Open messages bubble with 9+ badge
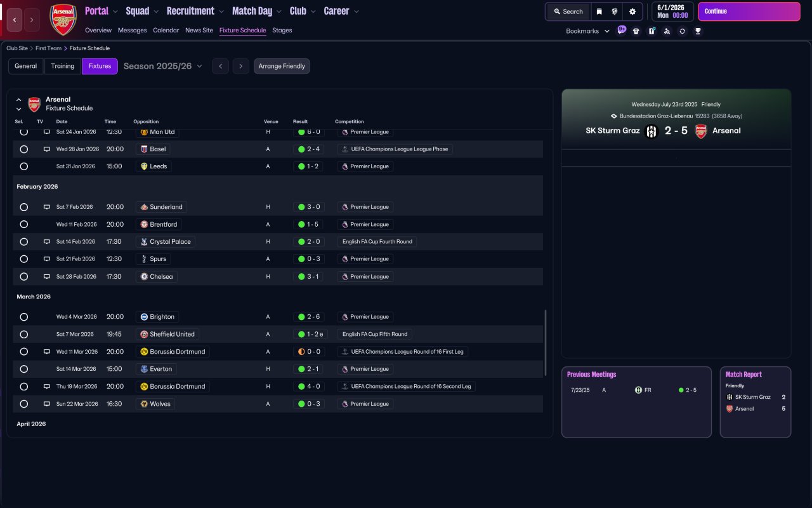The image size is (812, 508). pyautogui.click(x=621, y=30)
